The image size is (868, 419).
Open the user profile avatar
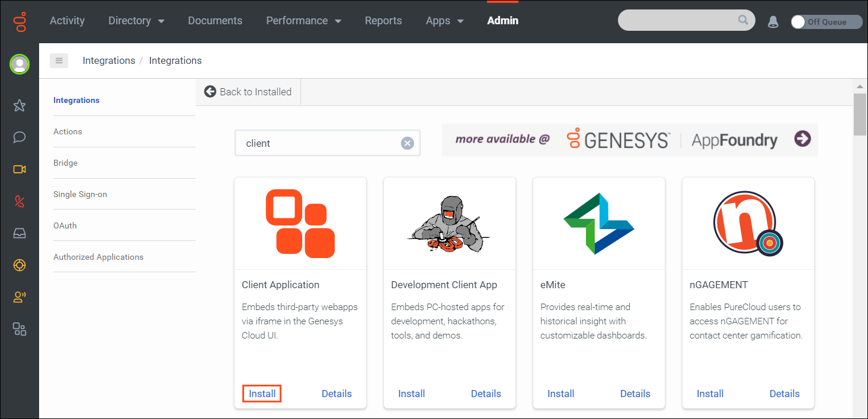[x=20, y=64]
